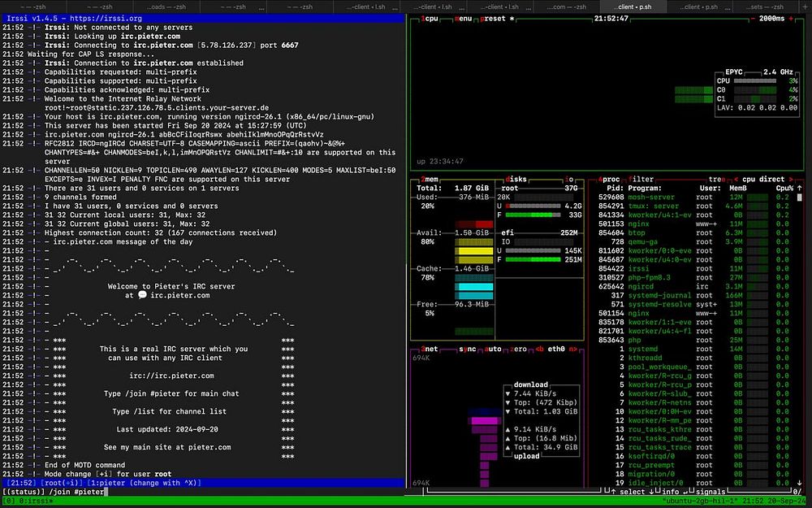Toggle io mode in disks panel
The width and height of the screenshot is (812, 508).
pyautogui.click(x=569, y=179)
